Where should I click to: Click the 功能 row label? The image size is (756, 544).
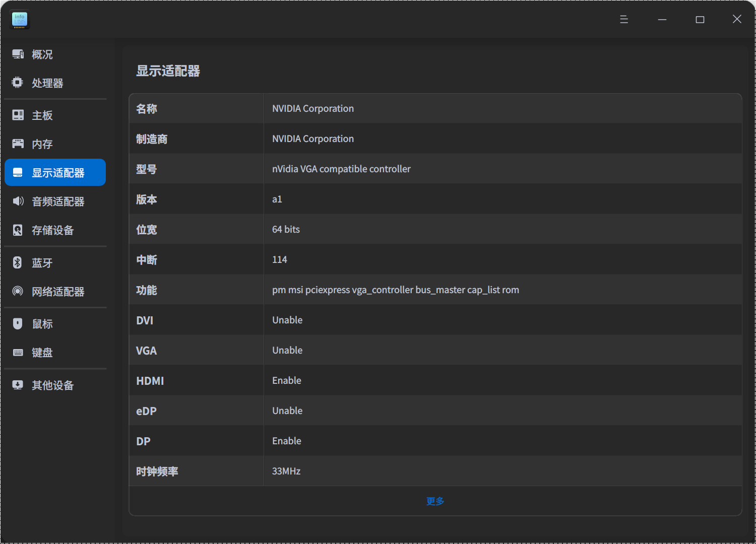[x=147, y=290]
